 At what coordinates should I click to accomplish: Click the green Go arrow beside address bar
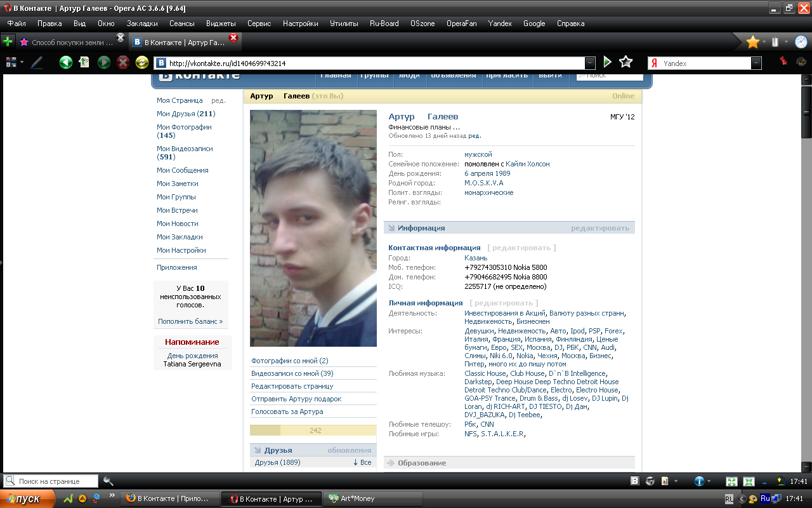pyautogui.click(x=608, y=62)
